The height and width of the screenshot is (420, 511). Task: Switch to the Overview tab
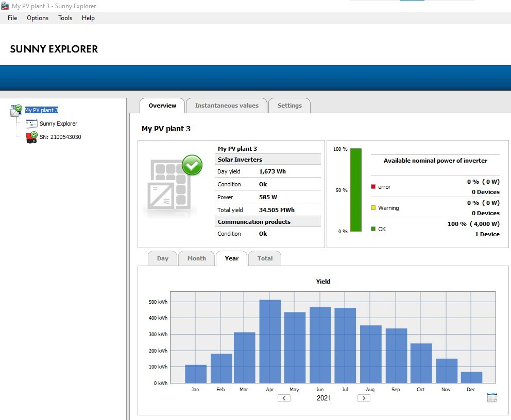[x=162, y=106]
